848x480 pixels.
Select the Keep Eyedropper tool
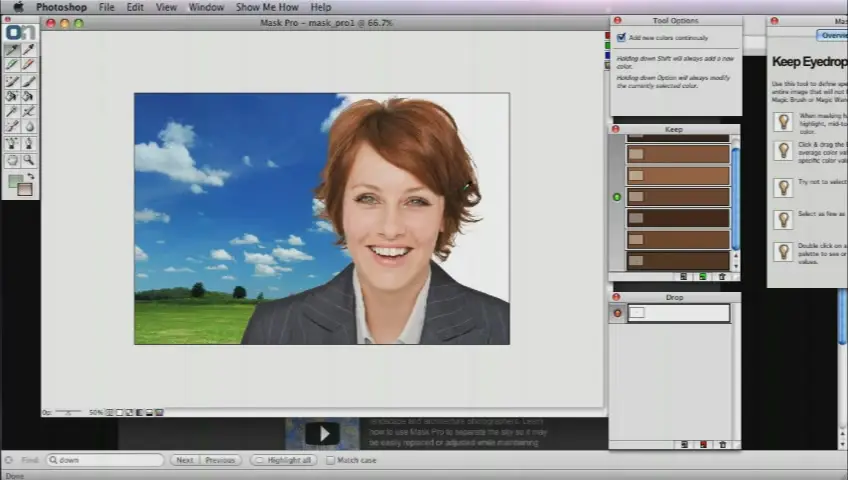pyautogui.click(x=12, y=50)
